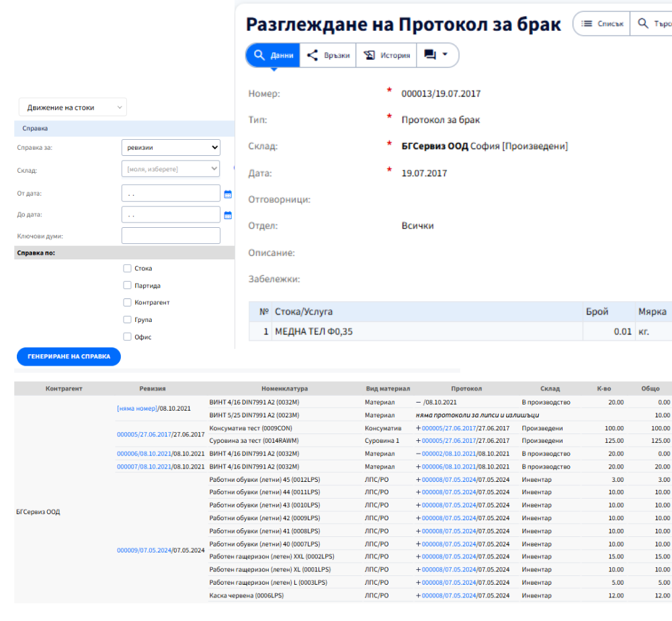Open the История tab

(386, 56)
